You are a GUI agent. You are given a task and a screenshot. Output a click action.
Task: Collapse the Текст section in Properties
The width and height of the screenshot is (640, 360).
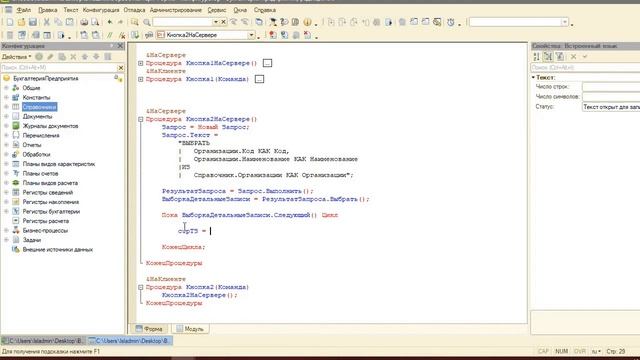[533, 77]
